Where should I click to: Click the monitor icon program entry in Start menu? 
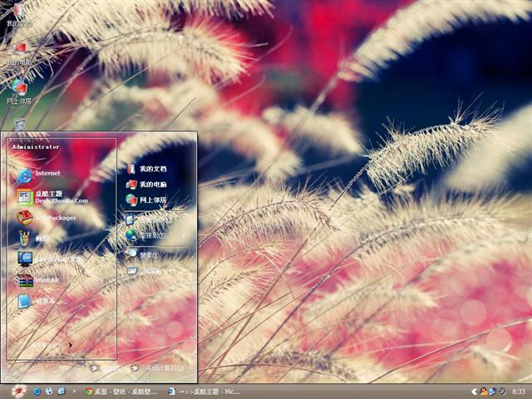(x=50, y=259)
